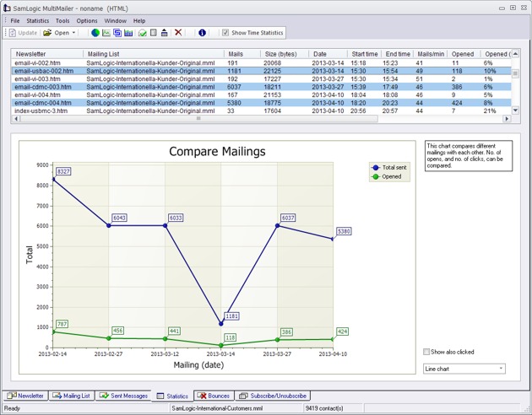This screenshot has height=415, width=532.
Task: Click the pie chart statistics icon
Action: coord(95,33)
